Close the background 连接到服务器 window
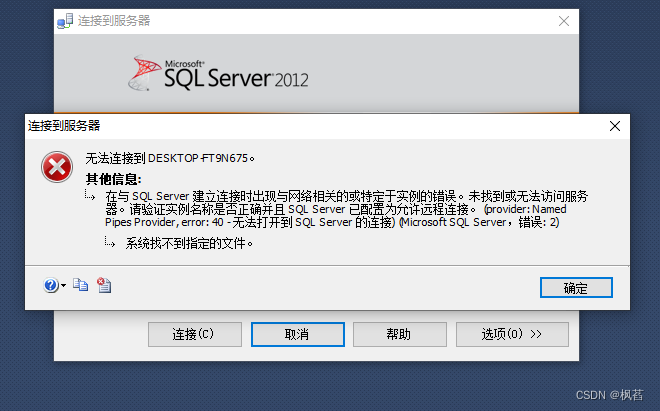The image size is (660, 411). (x=564, y=21)
